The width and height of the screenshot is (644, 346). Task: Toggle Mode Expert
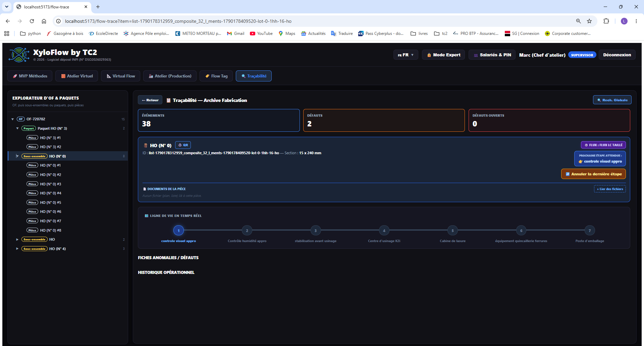point(443,55)
